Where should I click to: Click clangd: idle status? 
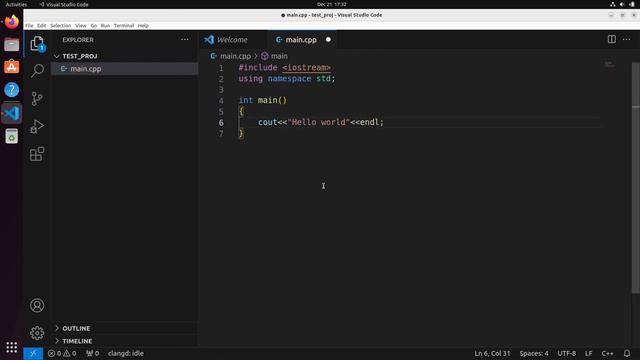click(126, 353)
